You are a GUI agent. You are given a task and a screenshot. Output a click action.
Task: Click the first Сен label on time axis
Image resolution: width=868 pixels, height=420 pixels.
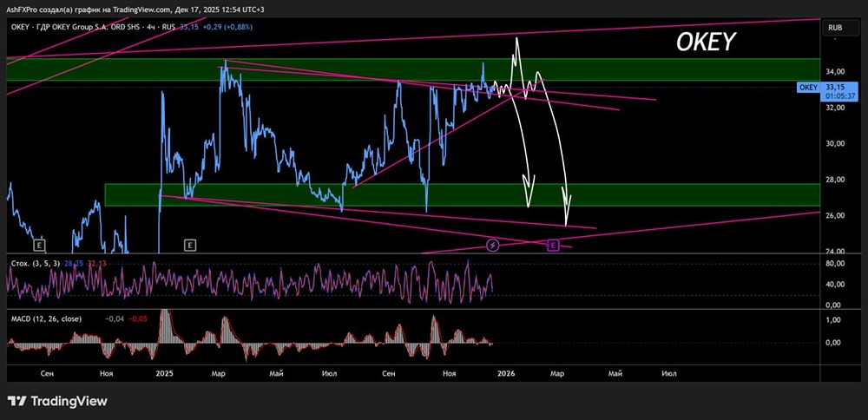coord(48,373)
